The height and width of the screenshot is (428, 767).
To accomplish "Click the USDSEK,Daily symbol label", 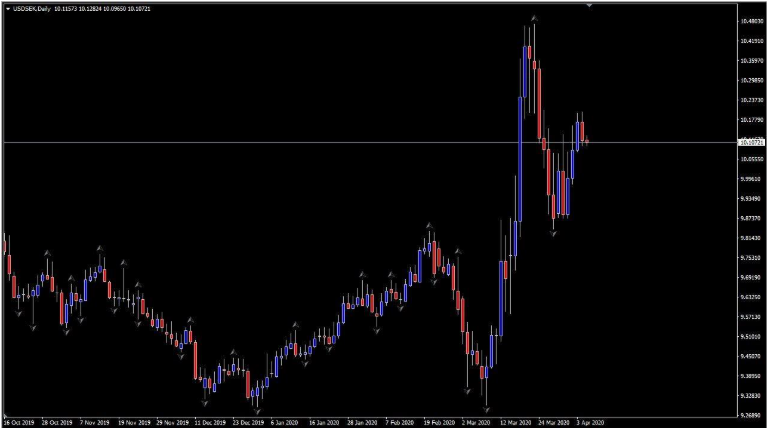I will [34, 9].
